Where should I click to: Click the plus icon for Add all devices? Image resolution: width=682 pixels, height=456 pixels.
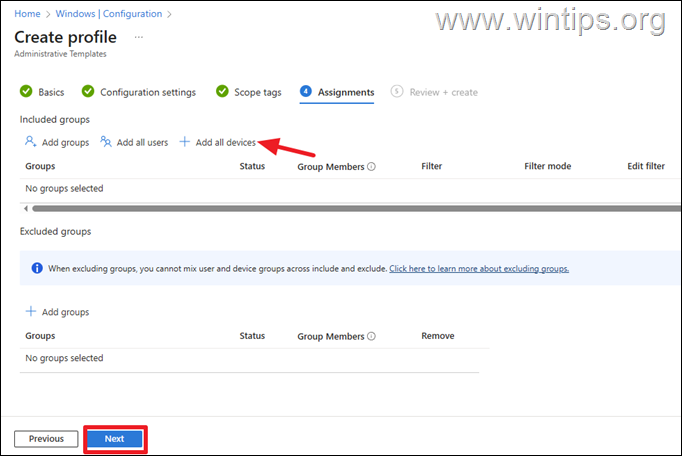click(x=184, y=141)
